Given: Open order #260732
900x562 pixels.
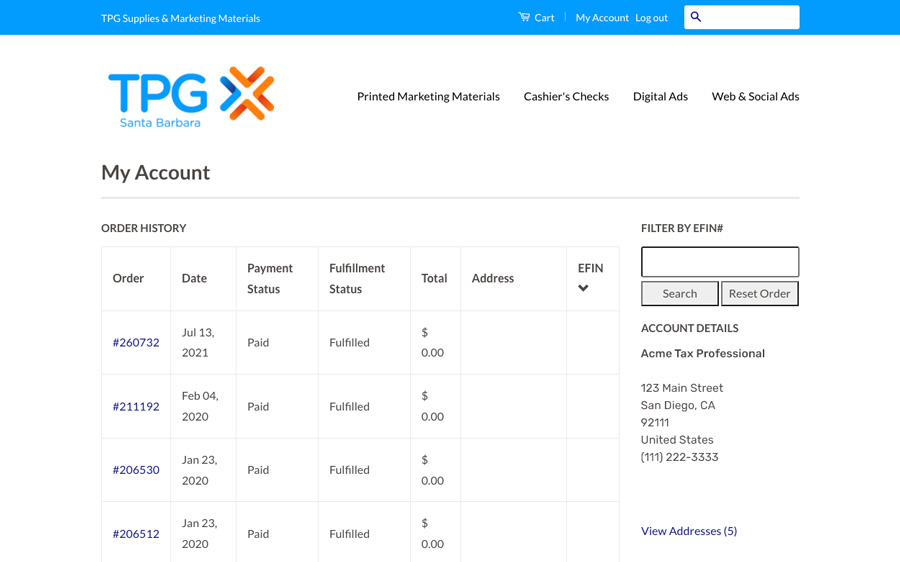Looking at the screenshot, I should (136, 343).
